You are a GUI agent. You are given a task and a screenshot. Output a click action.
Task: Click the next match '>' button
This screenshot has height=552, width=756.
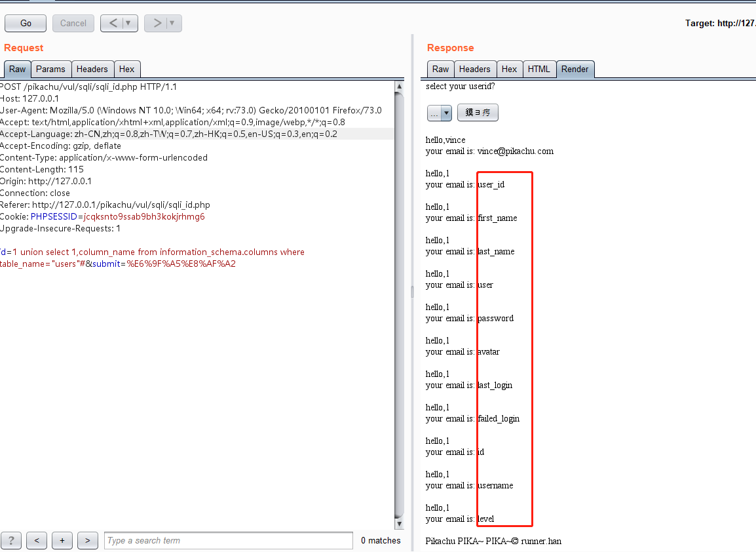point(87,540)
